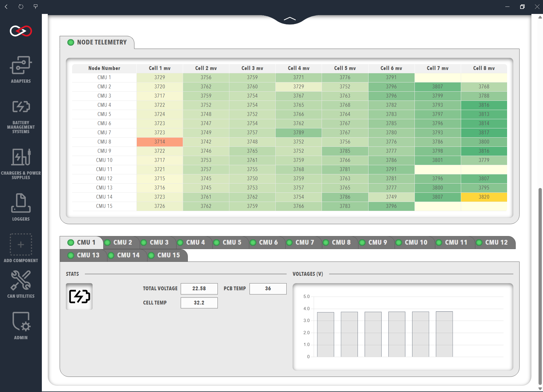
Task: Select CMU 13 Cell 7 value 3800
Action: 438,188
